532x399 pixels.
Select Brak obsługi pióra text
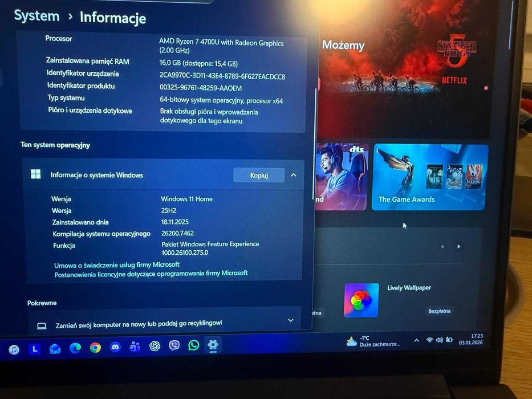click(209, 116)
